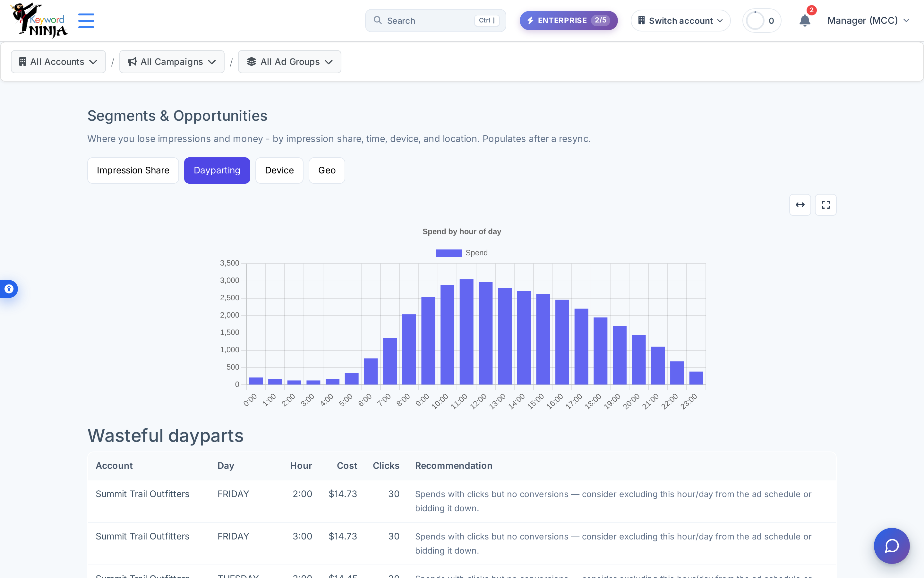924x578 pixels.
Task: Open the Geo tab
Action: tap(327, 171)
